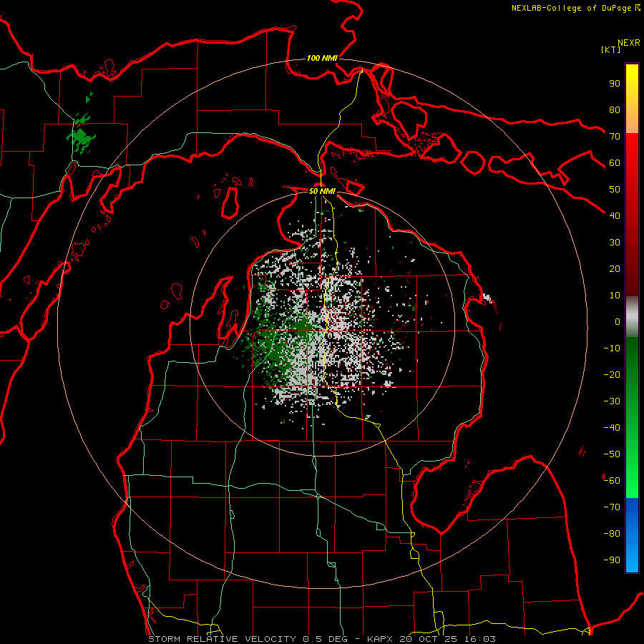The width and height of the screenshot is (644, 644).
Task: Click the 10 value on the velocity scale
Action: pyautogui.click(x=615, y=296)
